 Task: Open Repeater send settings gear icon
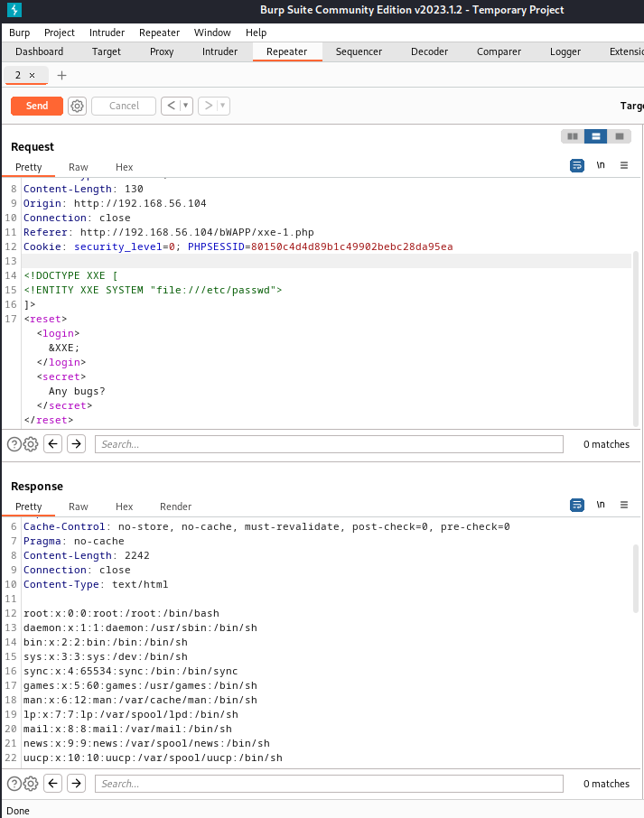pos(78,106)
